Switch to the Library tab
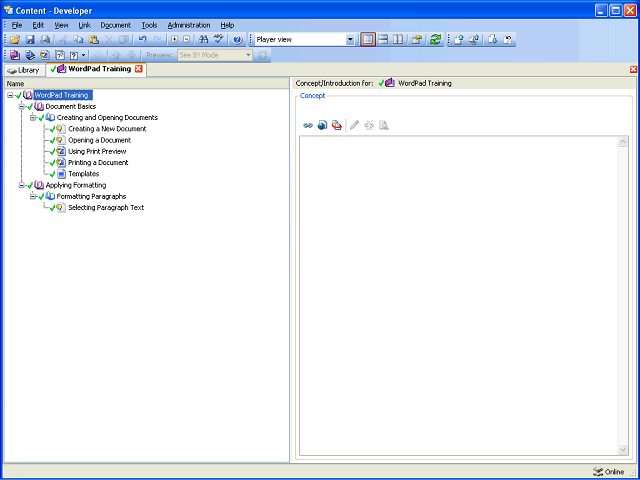The width and height of the screenshot is (640, 480). (x=24, y=70)
